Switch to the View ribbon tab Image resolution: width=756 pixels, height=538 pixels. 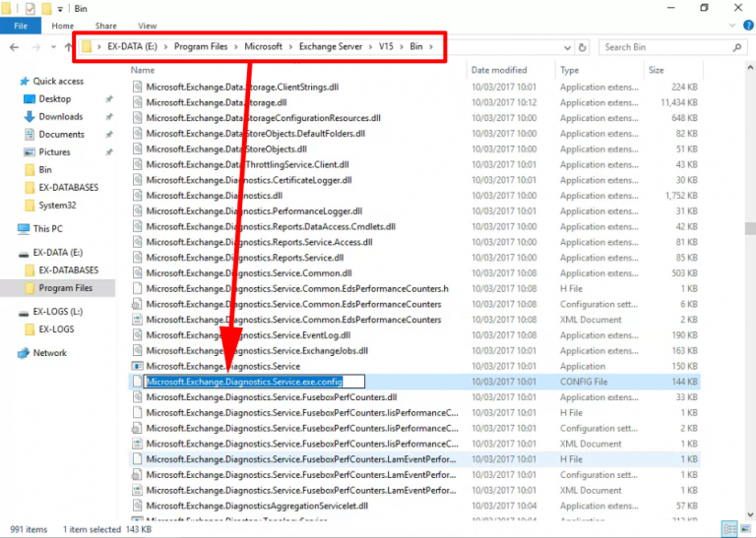pos(147,26)
